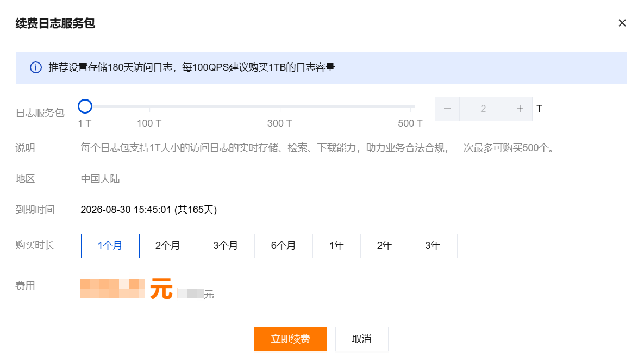
Task: Select 3个月 purchase duration
Action: [x=226, y=246]
